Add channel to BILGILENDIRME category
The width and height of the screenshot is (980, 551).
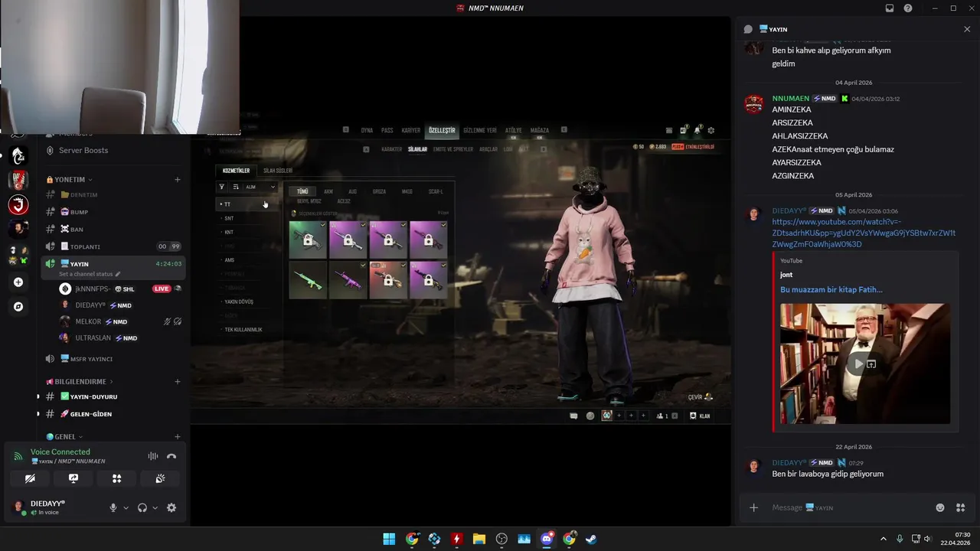click(x=178, y=381)
